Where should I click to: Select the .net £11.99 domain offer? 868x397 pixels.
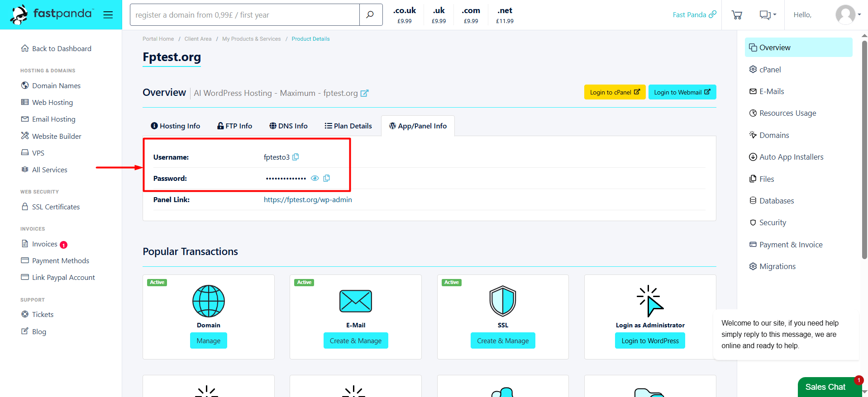tap(505, 15)
